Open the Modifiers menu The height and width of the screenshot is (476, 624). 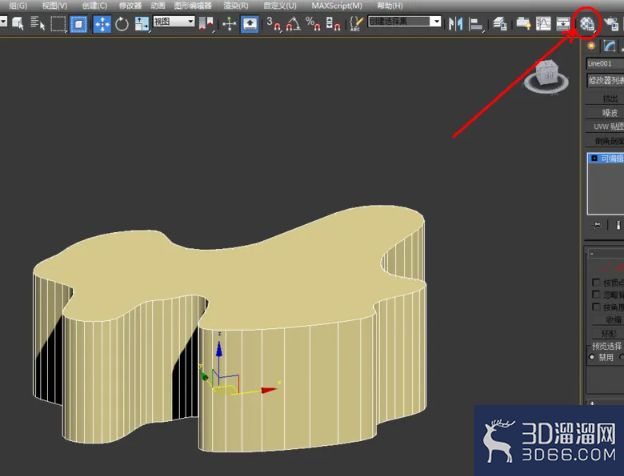[130, 6]
